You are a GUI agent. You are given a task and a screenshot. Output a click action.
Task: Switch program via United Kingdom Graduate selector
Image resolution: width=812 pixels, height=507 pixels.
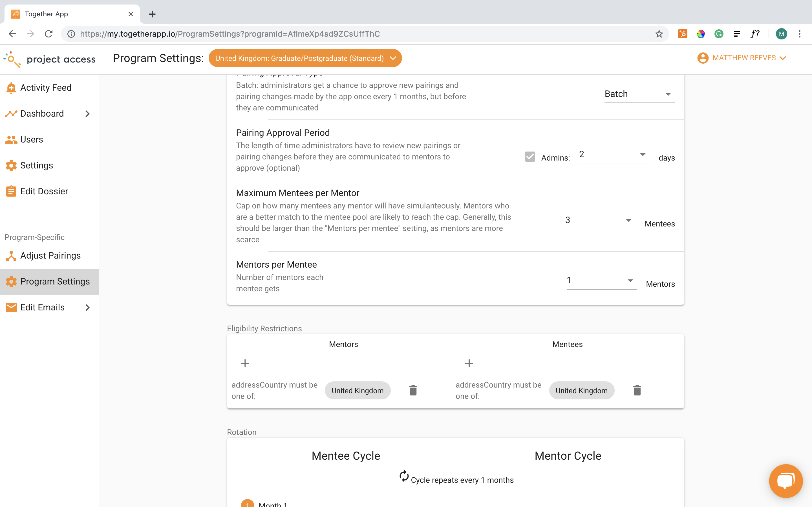pos(305,58)
